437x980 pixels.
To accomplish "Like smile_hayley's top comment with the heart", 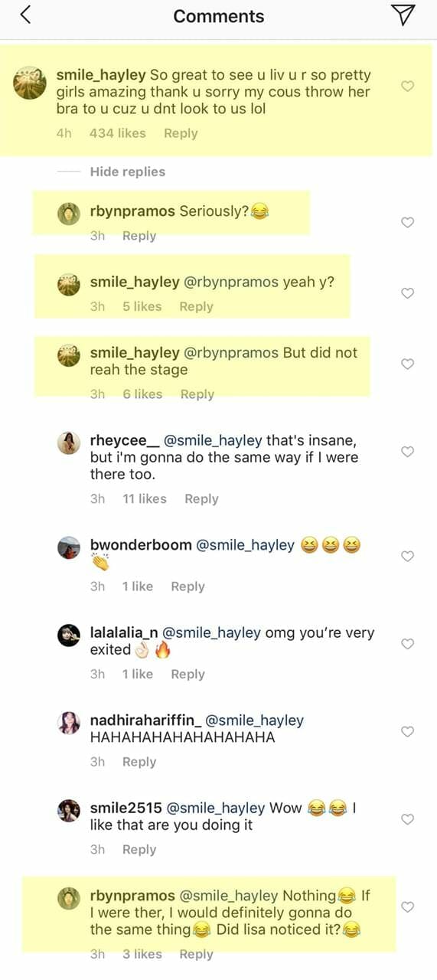I will [x=408, y=87].
